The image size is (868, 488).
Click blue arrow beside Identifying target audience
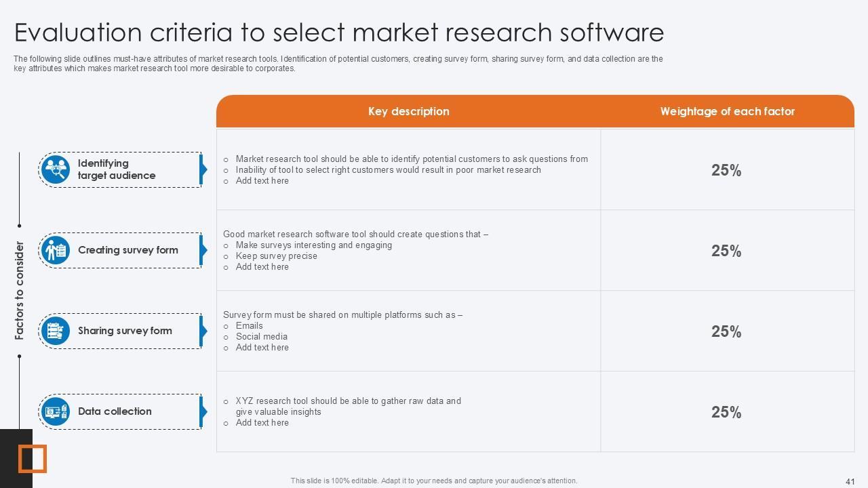203,169
